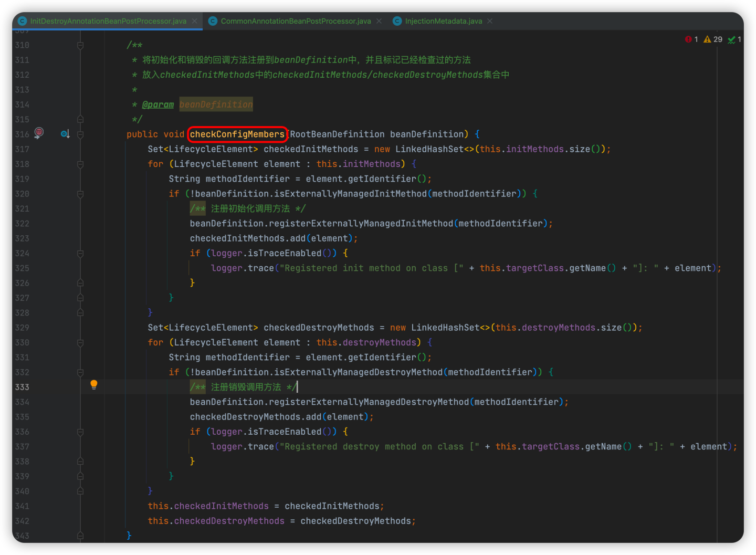Click the class icon on InjectionMetadata.java tab
This screenshot has width=756, height=555.
tap(397, 21)
